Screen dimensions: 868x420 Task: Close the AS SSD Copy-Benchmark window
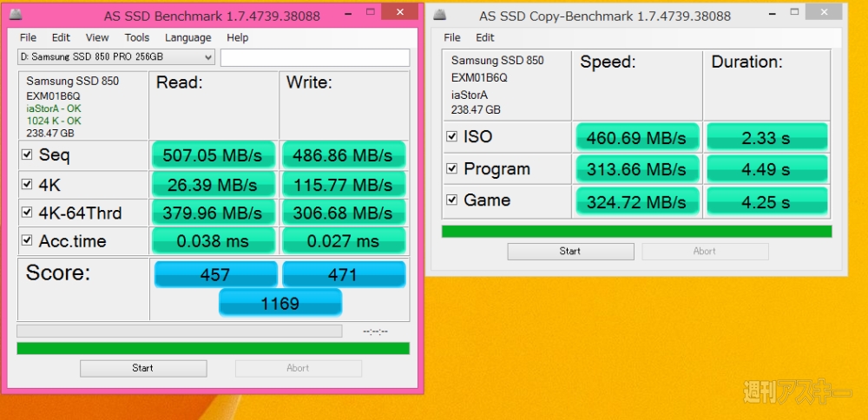[x=824, y=11]
